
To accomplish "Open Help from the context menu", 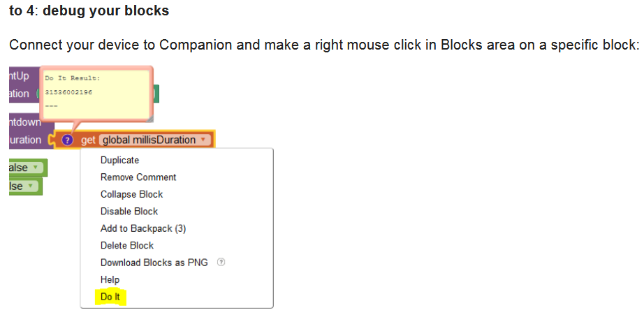I will tap(110, 279).
